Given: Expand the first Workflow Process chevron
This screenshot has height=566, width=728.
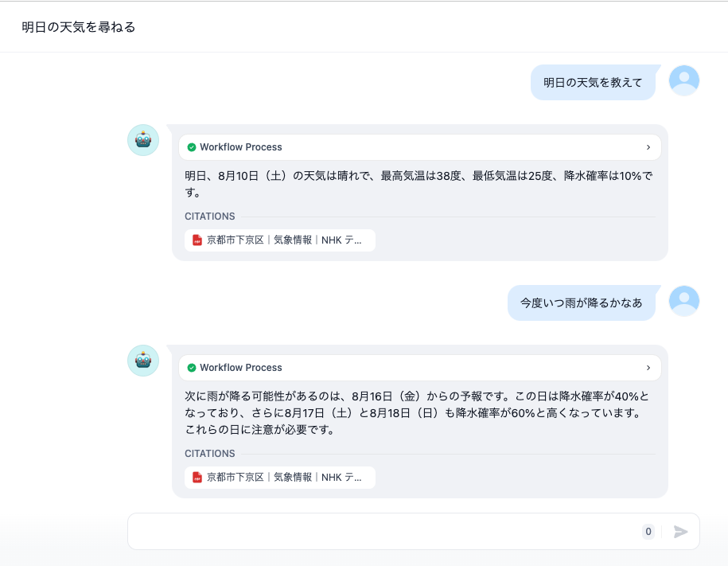Looking at the screenshot, I should (x=648, y=147).
